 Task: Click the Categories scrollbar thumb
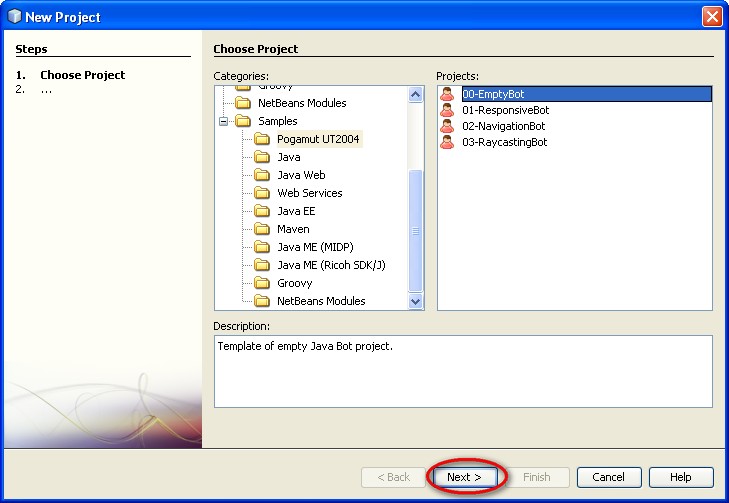click(x=415, y=231)
